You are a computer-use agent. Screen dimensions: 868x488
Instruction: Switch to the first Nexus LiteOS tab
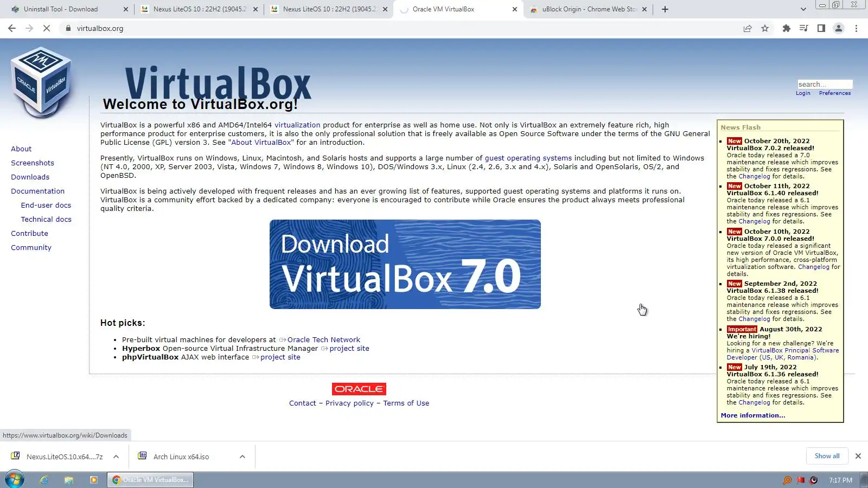pos(199,9)
